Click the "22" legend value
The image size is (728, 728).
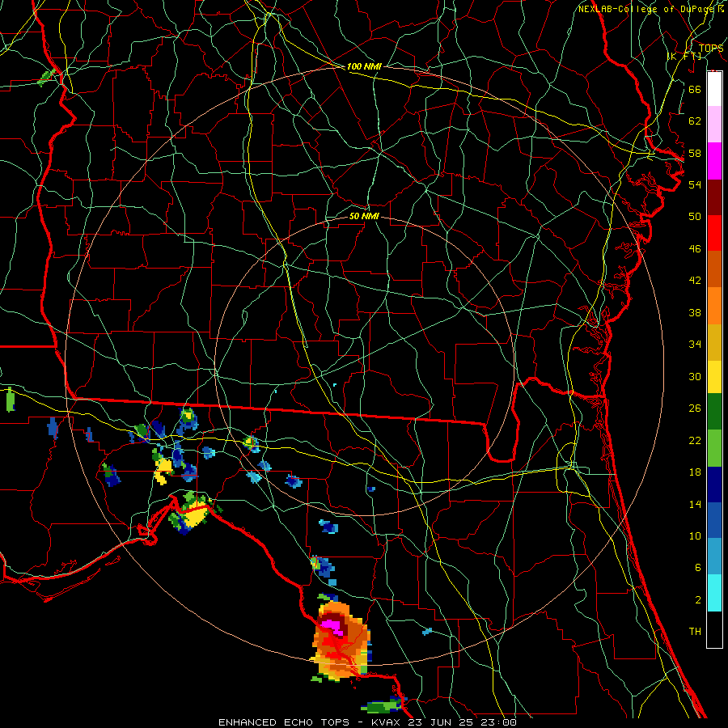pos(695,440)
